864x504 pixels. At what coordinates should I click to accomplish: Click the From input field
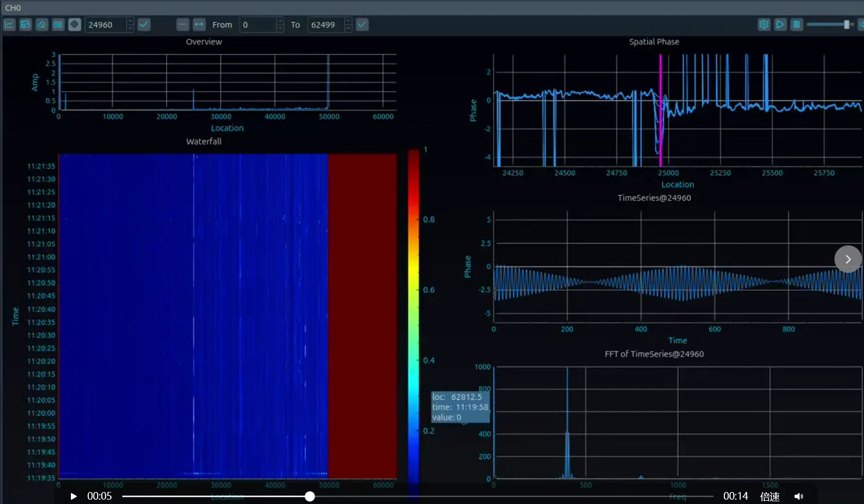[x=257, y=25]
